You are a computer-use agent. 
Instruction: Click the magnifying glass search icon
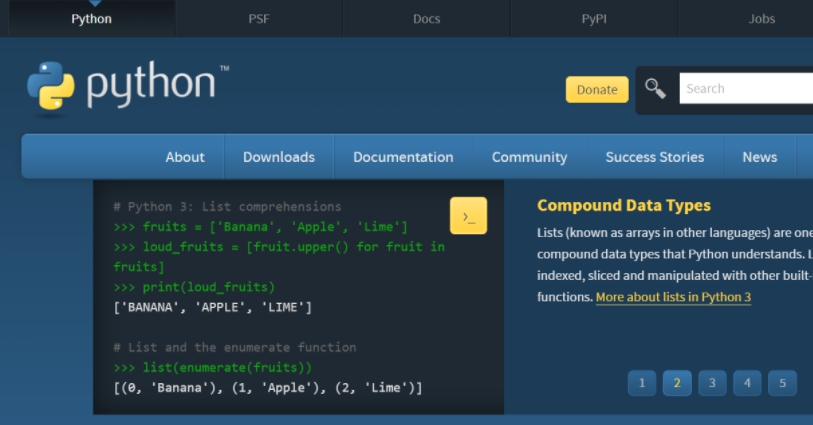655,89
